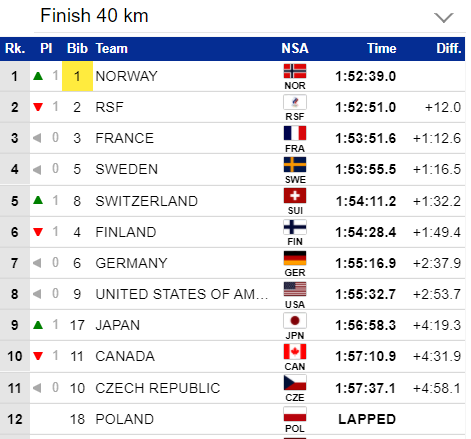Click the RSF flag icon
This screenshot has width=471, height=439.
[x=295, y=102]
